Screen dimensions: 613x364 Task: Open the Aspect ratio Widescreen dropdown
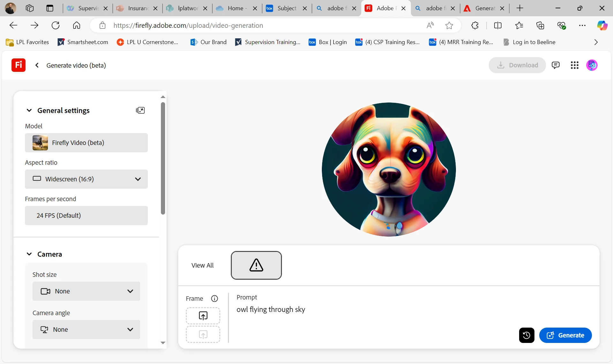pyautogui.click(x=86, y=179)
